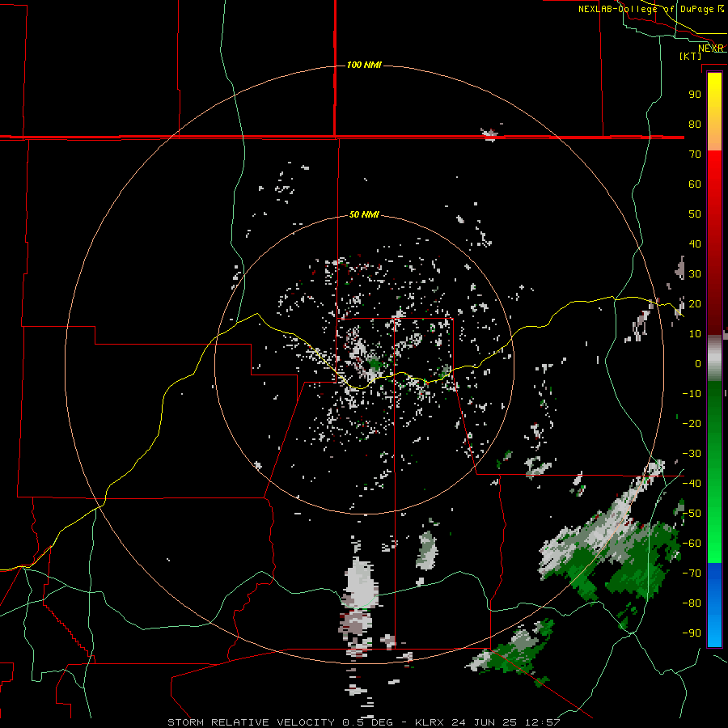Click the -20 value on velocity scale
Viewport: 728px width, 728px height.
[692, 423]
